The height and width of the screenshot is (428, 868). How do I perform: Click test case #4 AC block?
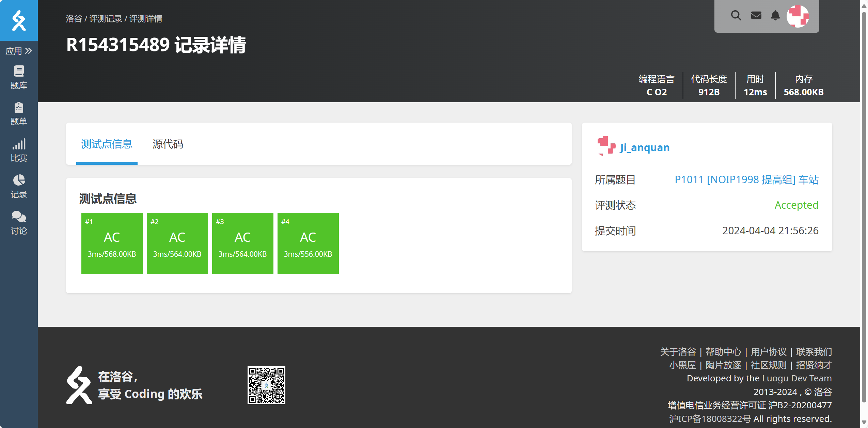308,243
